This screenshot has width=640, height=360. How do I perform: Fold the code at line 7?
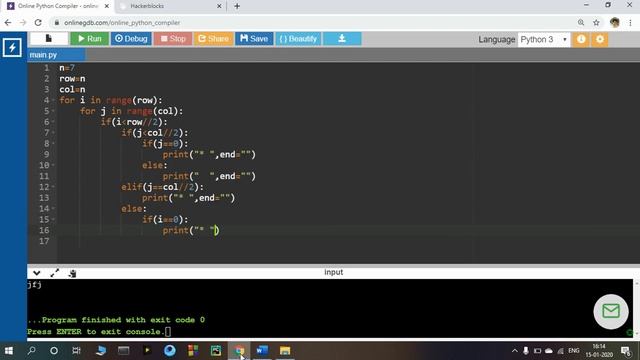point(53,133)
